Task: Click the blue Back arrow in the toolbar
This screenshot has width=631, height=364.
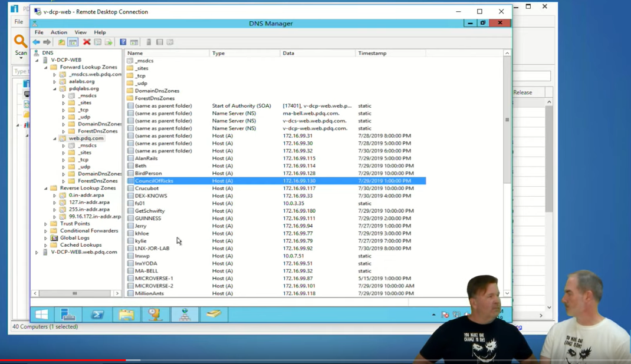Action: [36, 42]
